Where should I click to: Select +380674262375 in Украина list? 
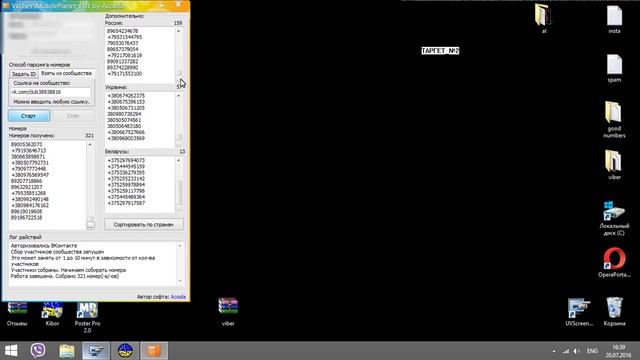click(x=126, y=96)
